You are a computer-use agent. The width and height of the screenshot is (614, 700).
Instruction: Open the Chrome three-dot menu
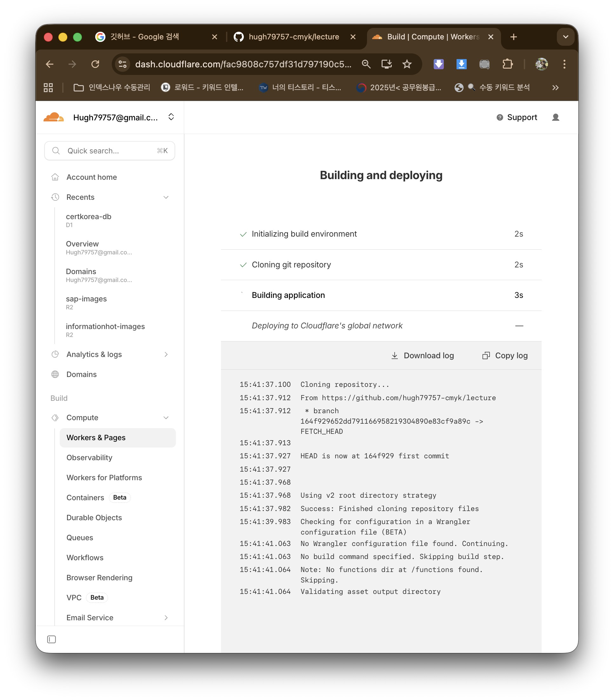tap(564, 64)
